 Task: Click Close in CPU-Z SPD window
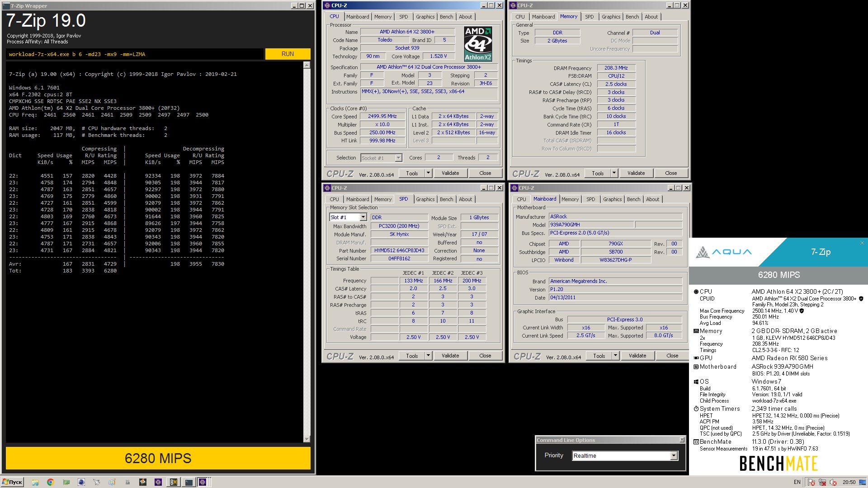click(485, 356)
